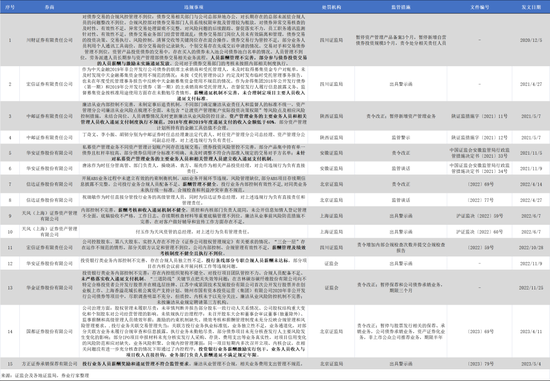This screenshot has width=550, height=381.
Task: Click 沪证监决〔2022〕59号 document number
Action: (x=479, y=216)
